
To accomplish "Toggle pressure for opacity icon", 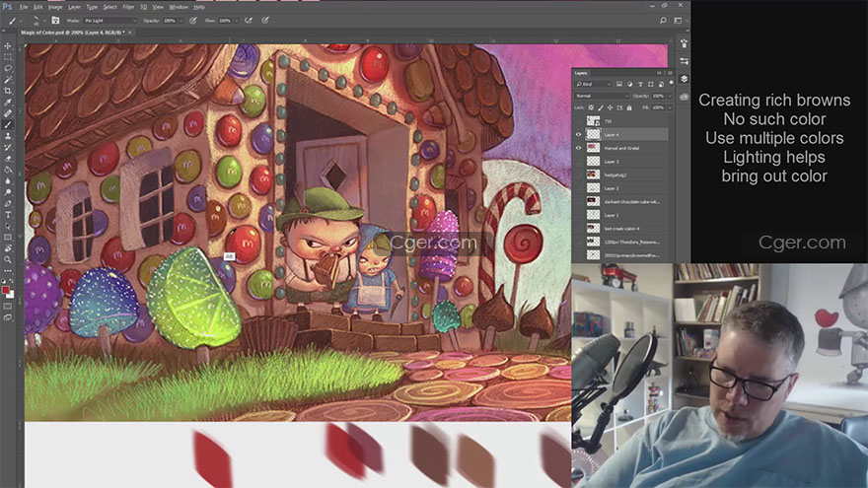I will 193,21.
